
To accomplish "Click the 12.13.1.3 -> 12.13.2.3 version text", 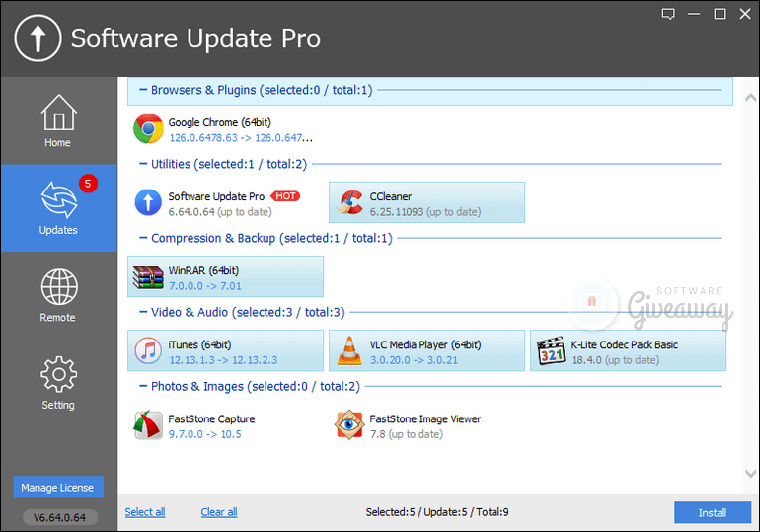I will [x=223, y=360].
